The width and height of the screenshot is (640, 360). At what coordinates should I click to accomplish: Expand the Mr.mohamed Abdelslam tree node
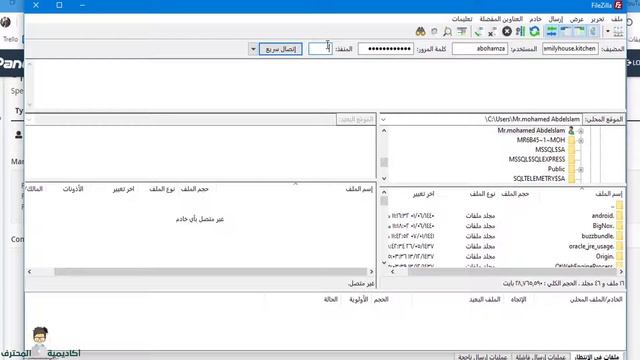pos(581,131)
